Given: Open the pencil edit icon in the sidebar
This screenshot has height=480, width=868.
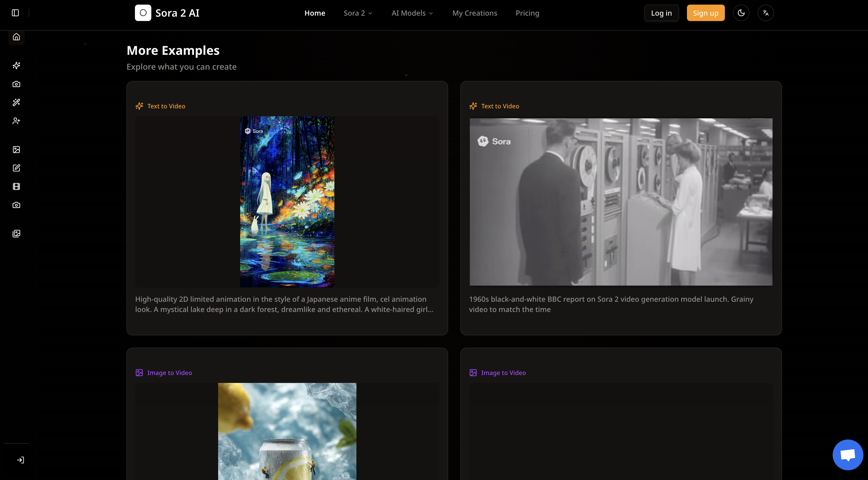Looking at the screenshot, I should (16, 168).
